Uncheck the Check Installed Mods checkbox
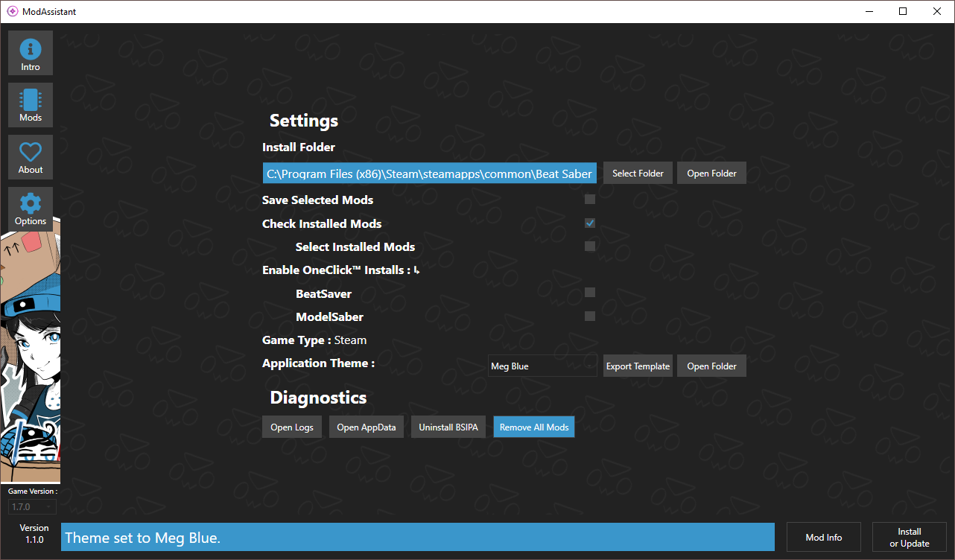 point(590,223)
